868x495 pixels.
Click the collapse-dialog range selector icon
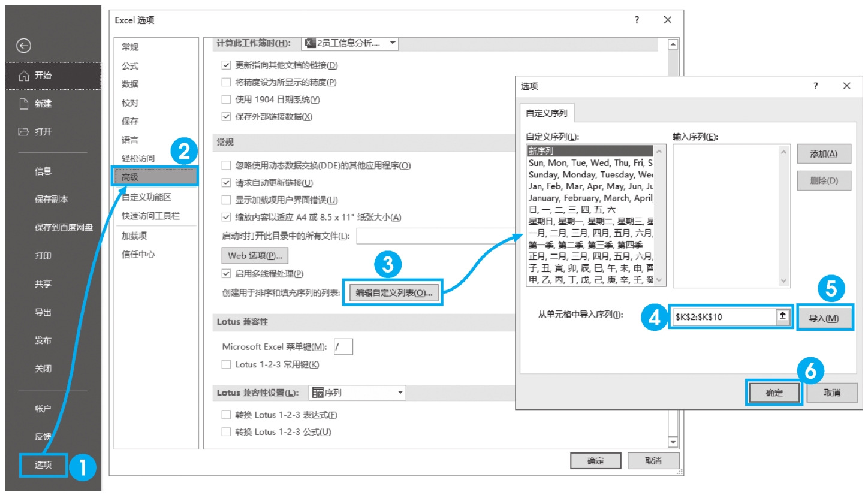coord(783,316)
